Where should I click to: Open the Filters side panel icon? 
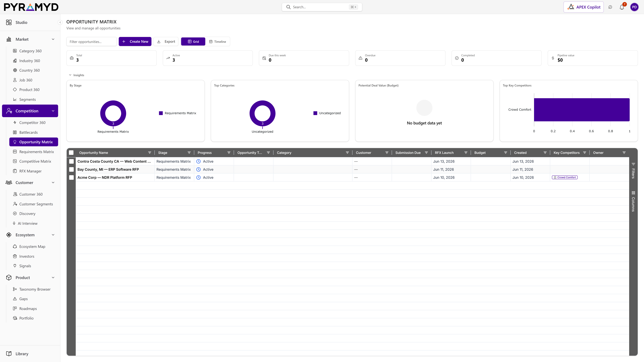tap(633, 164)
